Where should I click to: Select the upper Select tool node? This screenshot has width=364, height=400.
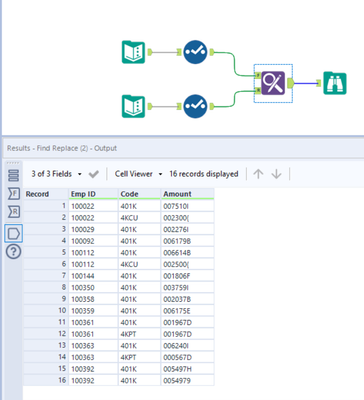(x=195, y=52)
